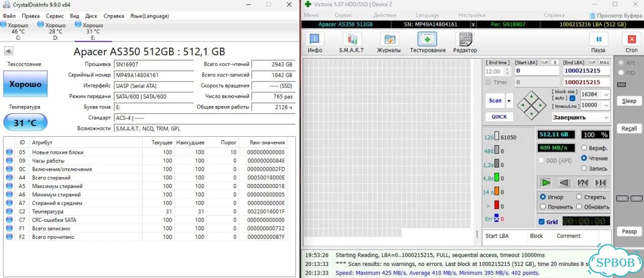Click the MAX button for End LBA
Image resolution: width=644 pixels, height=278 pixels.
(604, 62)
